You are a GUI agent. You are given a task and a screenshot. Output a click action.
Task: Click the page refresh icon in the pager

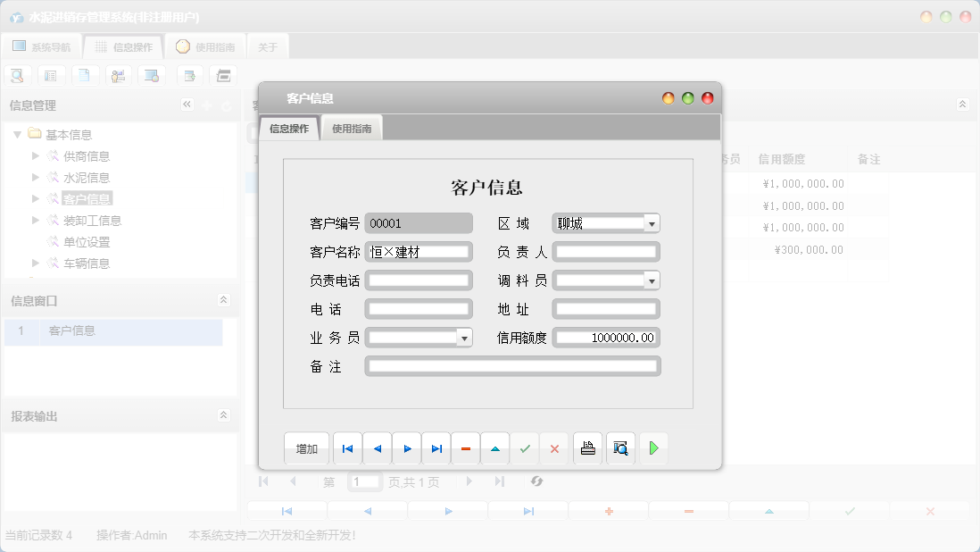pos(537,481)
